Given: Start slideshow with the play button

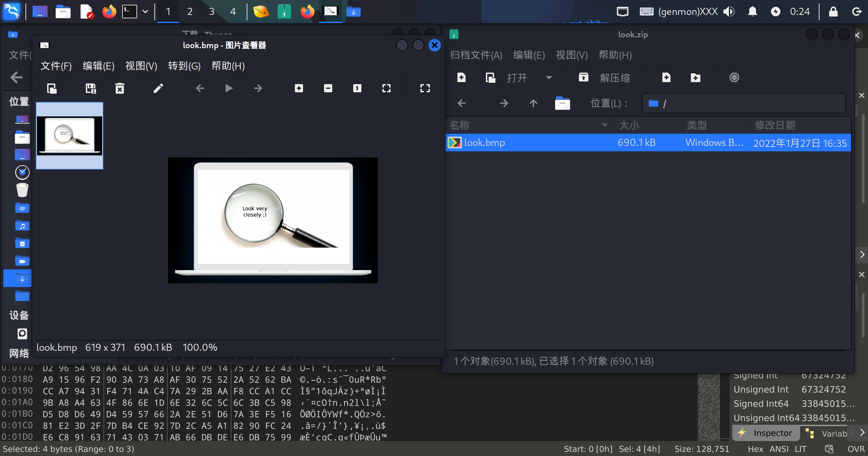Looking at the screenshot, I should point(229,89).
